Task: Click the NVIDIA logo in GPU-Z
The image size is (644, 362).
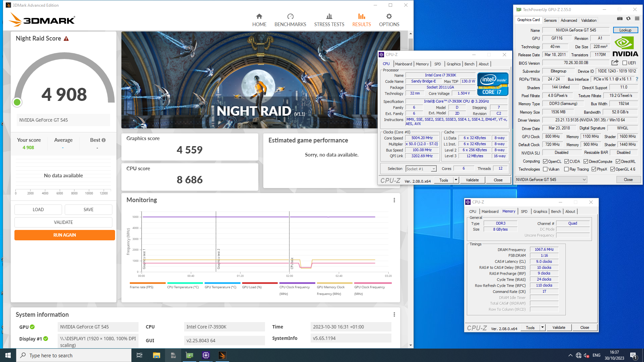Action: click(625, 46)
